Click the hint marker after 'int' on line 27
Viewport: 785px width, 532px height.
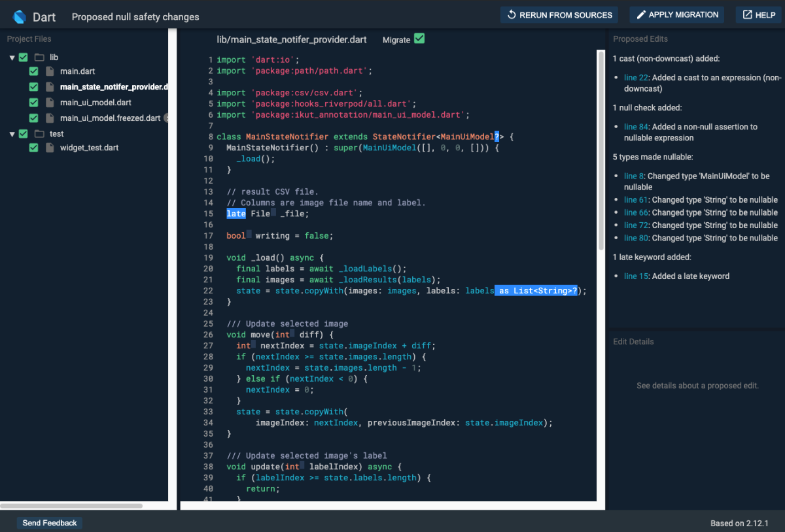(x=254, y=345)
